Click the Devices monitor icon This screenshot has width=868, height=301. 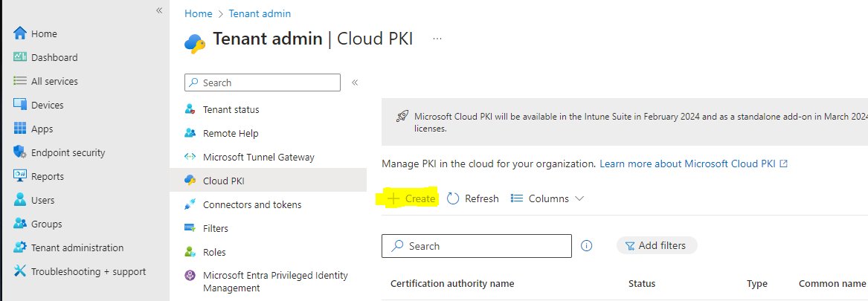point(20,105)
